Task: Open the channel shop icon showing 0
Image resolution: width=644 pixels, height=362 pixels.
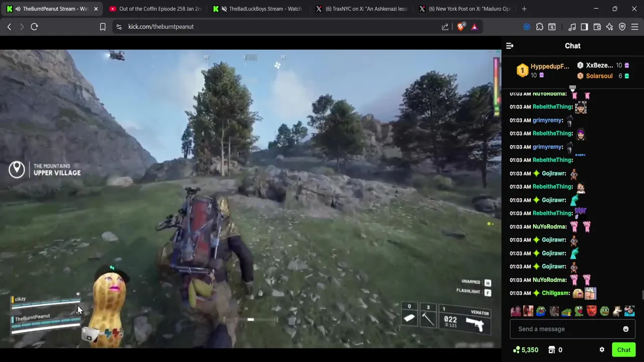Action: tap(555, 350)
